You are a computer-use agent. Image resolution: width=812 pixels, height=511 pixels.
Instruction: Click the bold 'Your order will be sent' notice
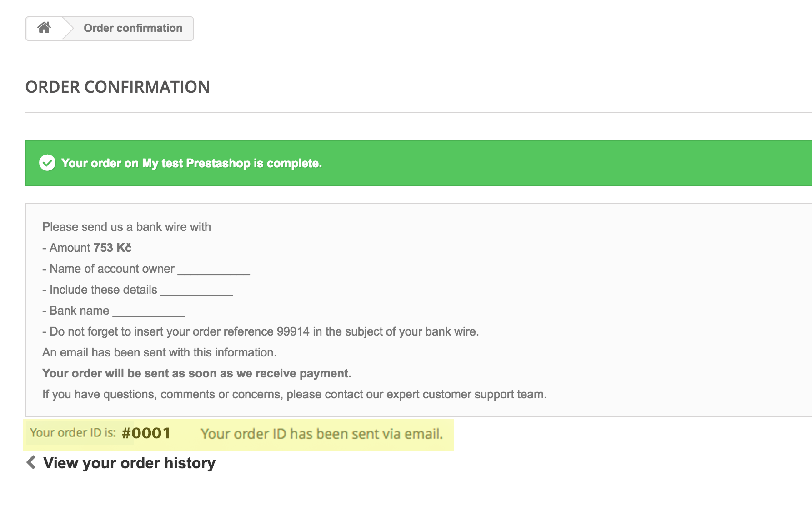pyautogui.click(x=196, y=373)
